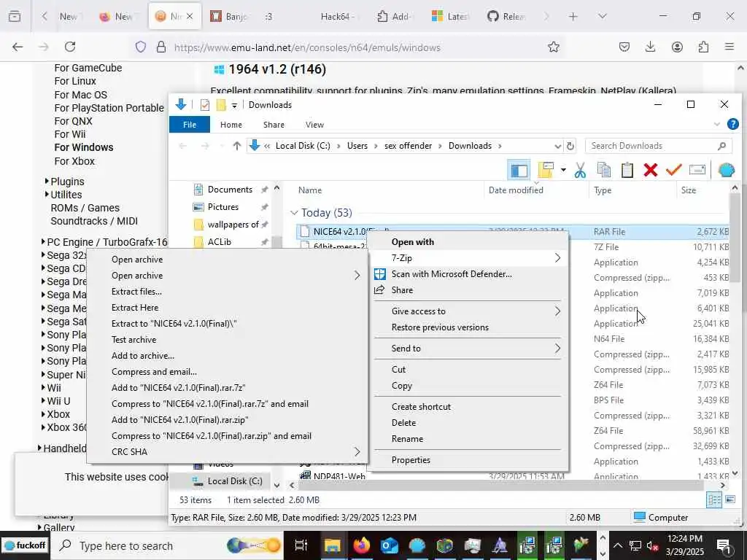
Task: Click the Explorer Up arrow button
Action: pyautogui.click(x=237, y=146)
